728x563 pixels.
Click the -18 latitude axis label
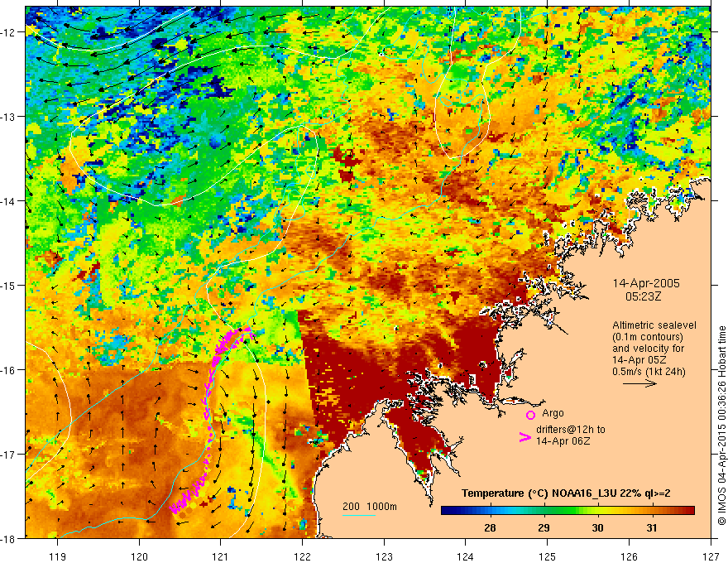[10, 538]
